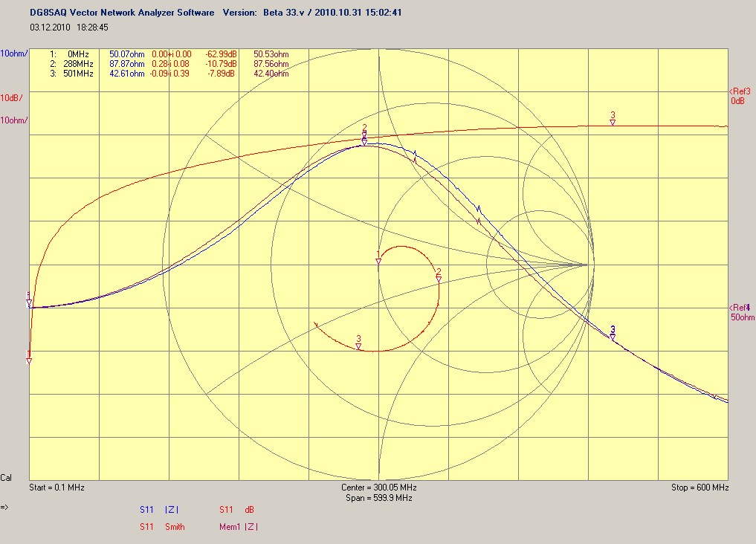
Task: Click the blue 10ohm/ scale label
Action: coord(14,54)
